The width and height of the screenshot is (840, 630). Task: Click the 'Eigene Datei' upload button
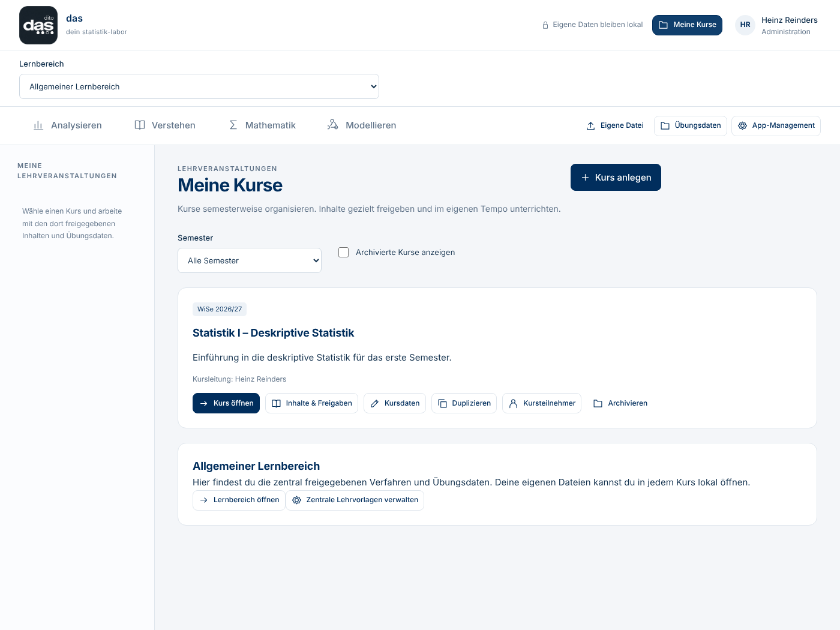point(615,126)
